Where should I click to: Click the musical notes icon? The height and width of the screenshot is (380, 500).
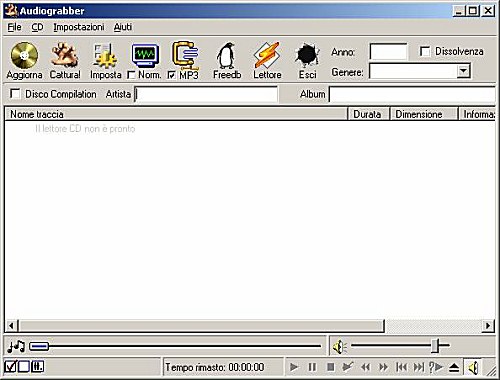(x=16, y=346)
